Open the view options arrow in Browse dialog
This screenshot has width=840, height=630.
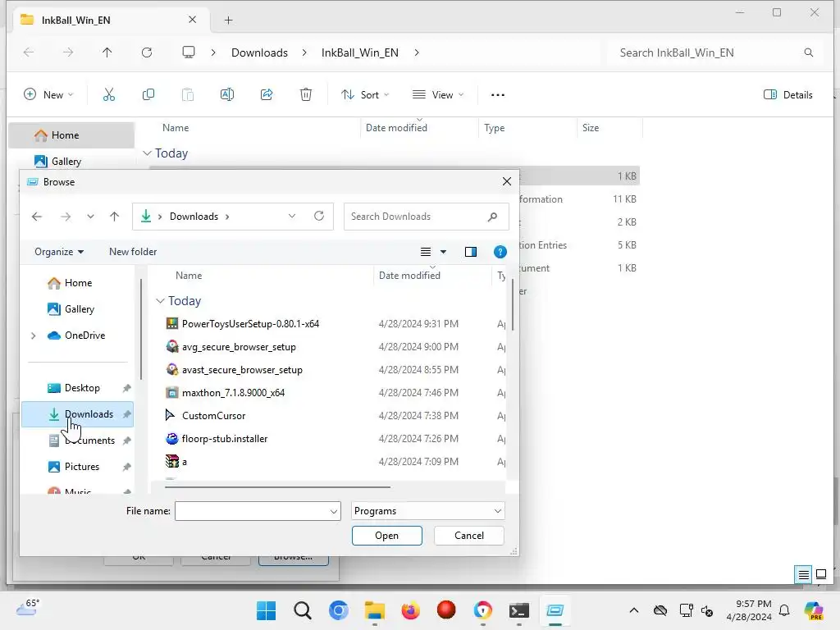(443, 252)
